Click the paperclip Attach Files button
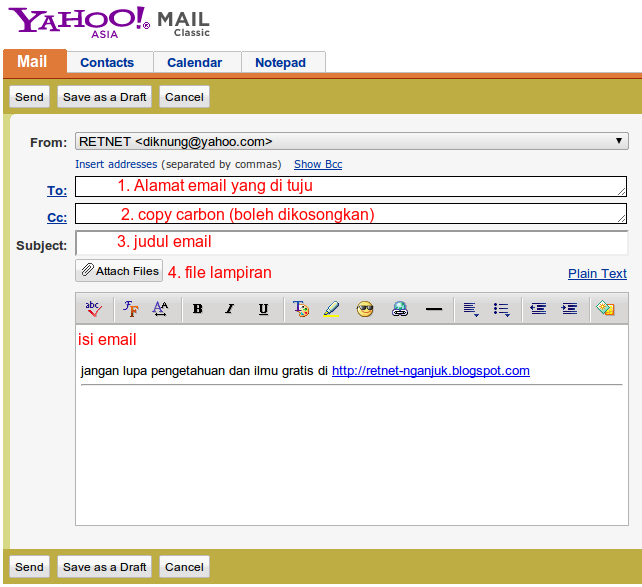 coord(119,271)
